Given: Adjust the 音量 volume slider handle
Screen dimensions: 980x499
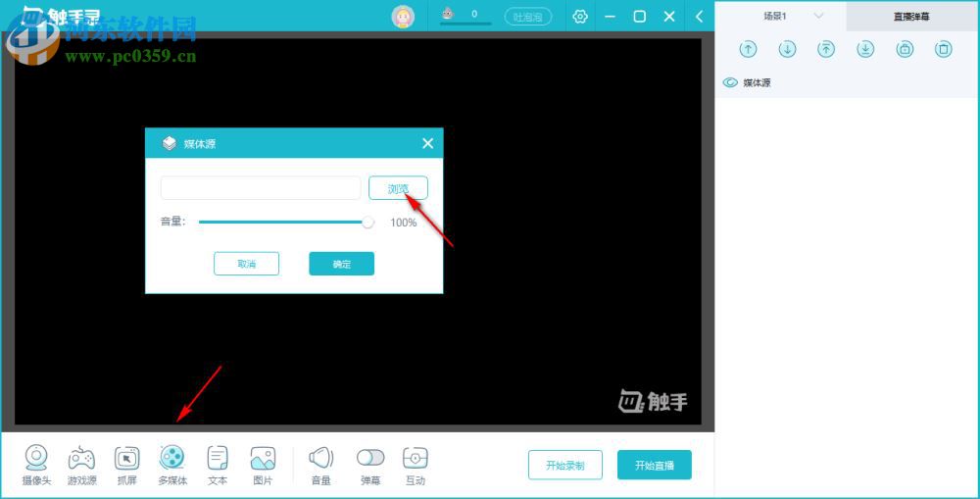Looking at the screenshot, I should [368, 222].
